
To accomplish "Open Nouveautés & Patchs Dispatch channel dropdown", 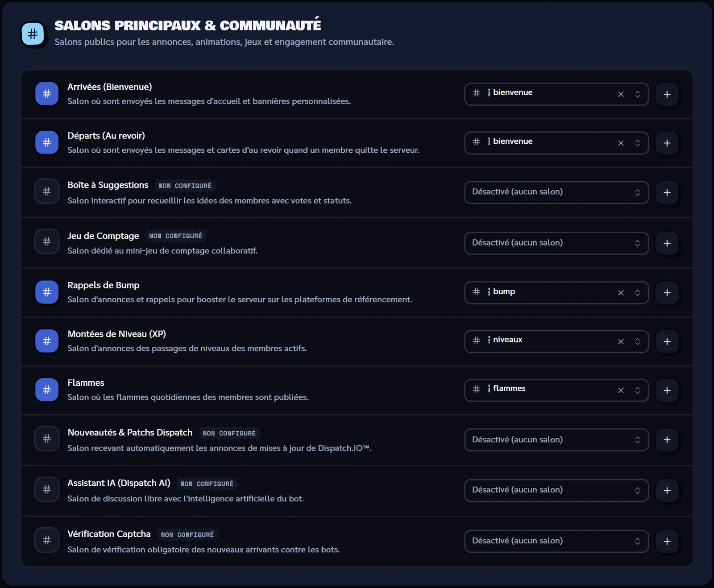I will click(x=556, y=440).
